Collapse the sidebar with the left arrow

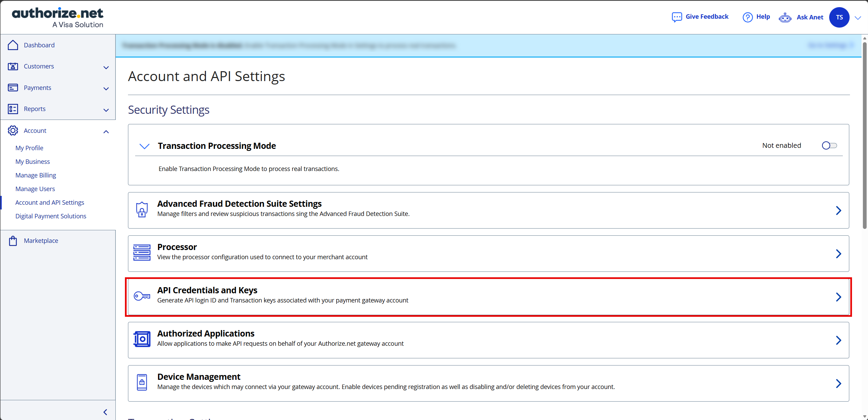(x=106, y=412)
